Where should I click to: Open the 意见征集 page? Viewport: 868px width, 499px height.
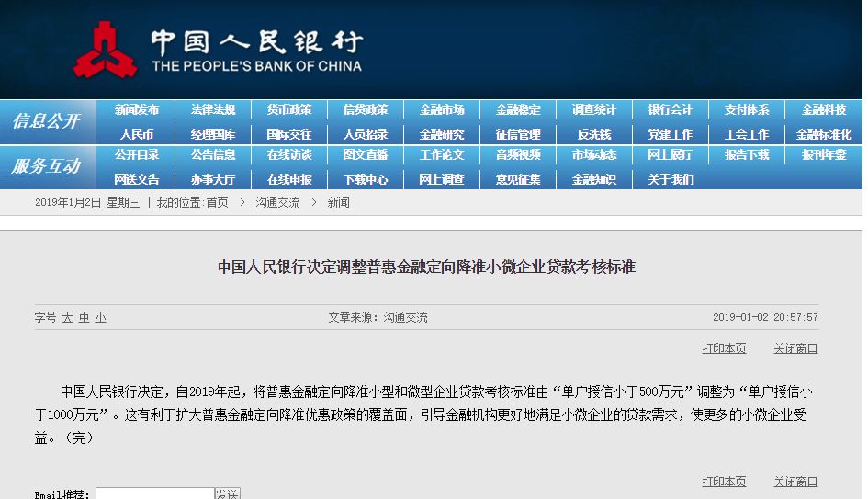tap(518, 179)
